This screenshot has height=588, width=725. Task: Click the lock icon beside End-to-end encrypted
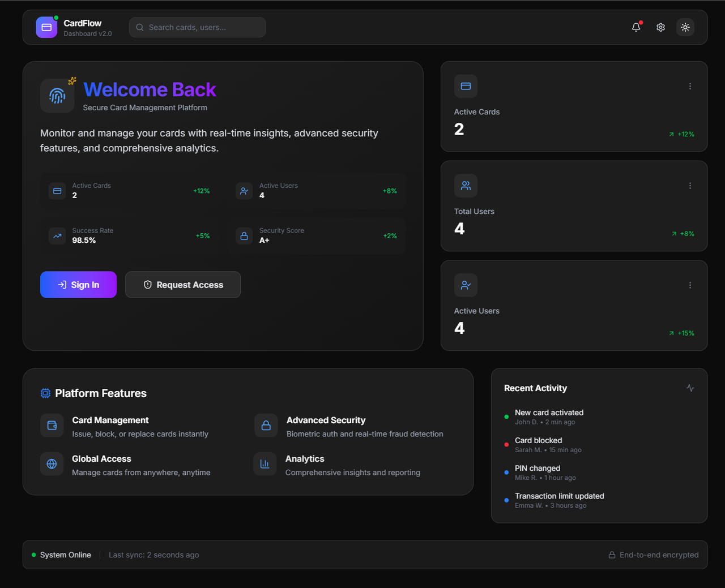pyautogui.click(x=612, y=555)
